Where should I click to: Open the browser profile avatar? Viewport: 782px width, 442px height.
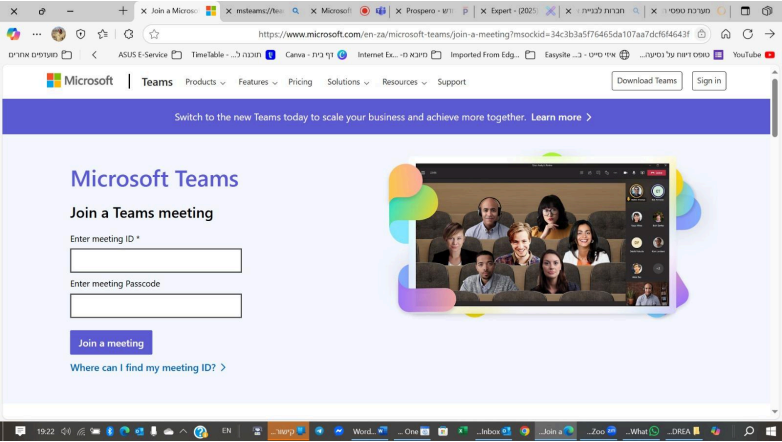(59, 34)
